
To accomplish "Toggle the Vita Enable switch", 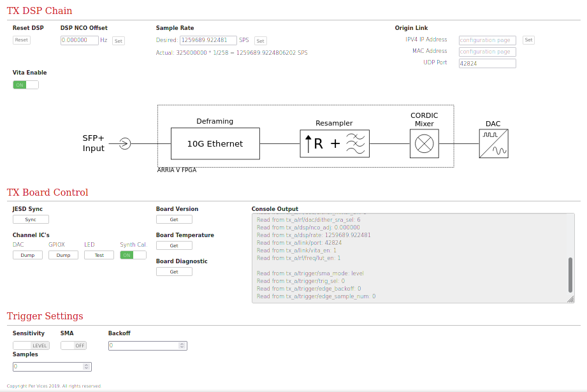I will coord(25,85).
